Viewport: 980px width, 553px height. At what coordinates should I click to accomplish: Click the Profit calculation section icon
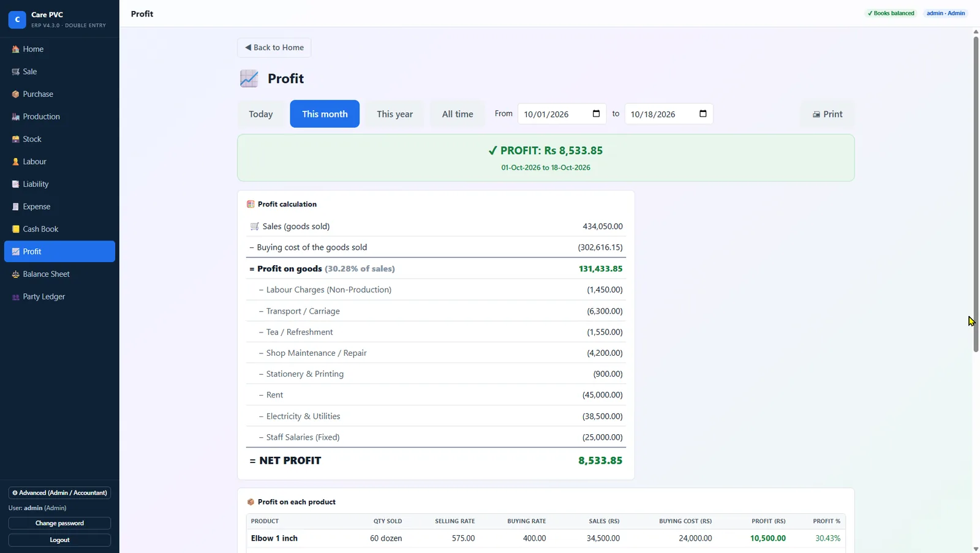pos(251,204)
